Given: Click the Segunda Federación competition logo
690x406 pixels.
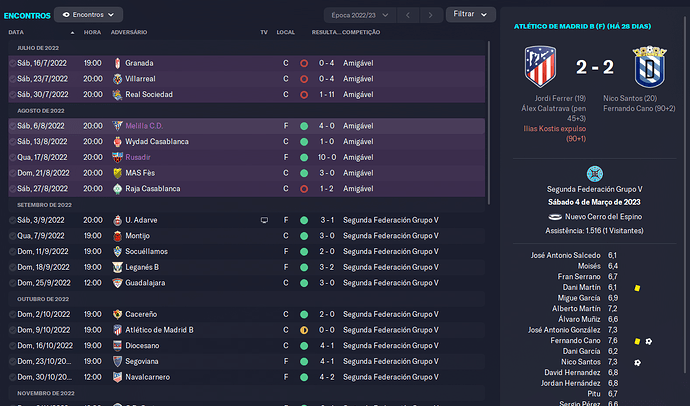Looking at the screenshot, I should (595, 174).
